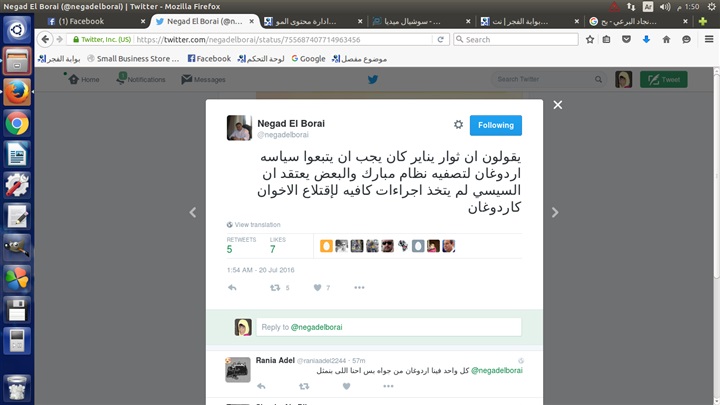Click View translation link

(257, 225)
